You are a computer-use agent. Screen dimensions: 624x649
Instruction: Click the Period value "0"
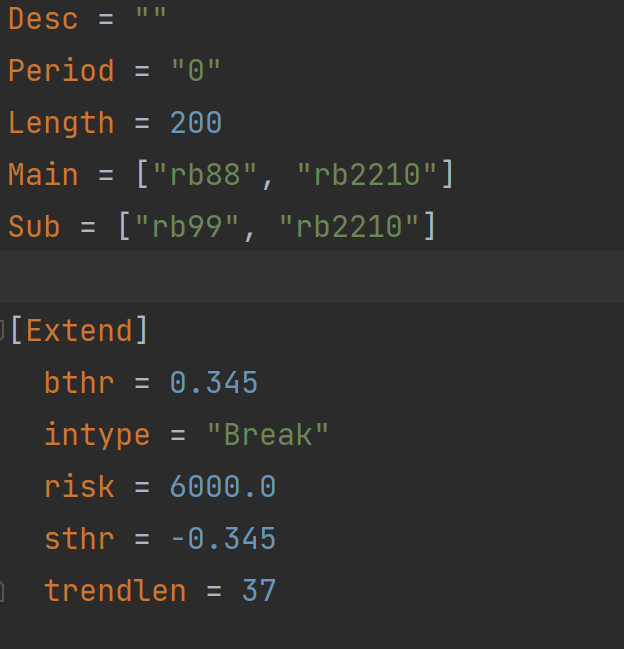(196, 70)
